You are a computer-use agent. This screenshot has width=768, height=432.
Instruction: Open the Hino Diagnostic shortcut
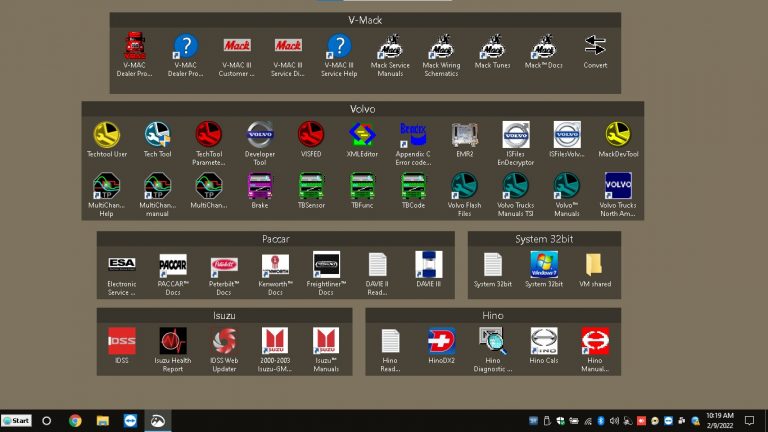[492, 342]
